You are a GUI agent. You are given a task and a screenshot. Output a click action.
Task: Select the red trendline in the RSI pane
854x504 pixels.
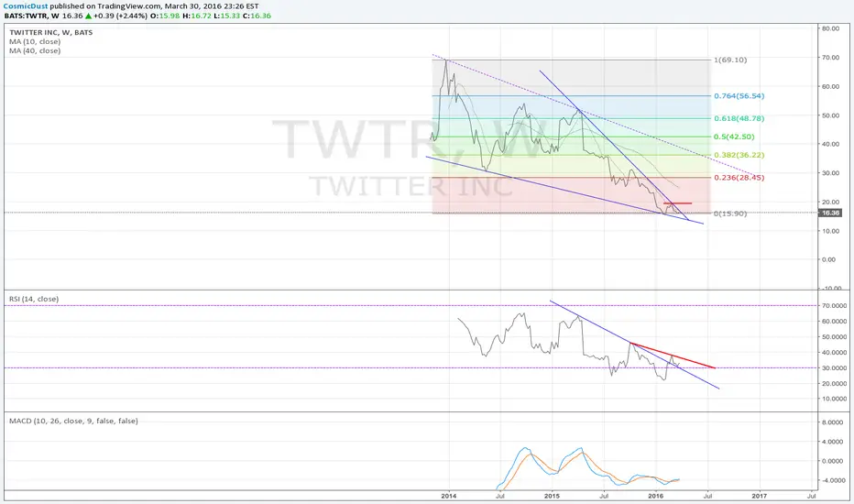pyautogui.click(x=673, y=356)
